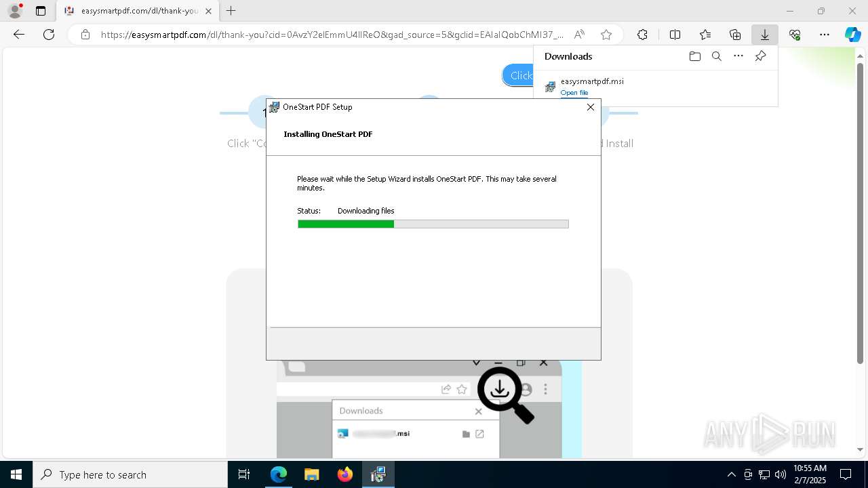Click the download instructions illustration
The width and height of the screenshot is (868, 488).
click(x=429, y=409)
